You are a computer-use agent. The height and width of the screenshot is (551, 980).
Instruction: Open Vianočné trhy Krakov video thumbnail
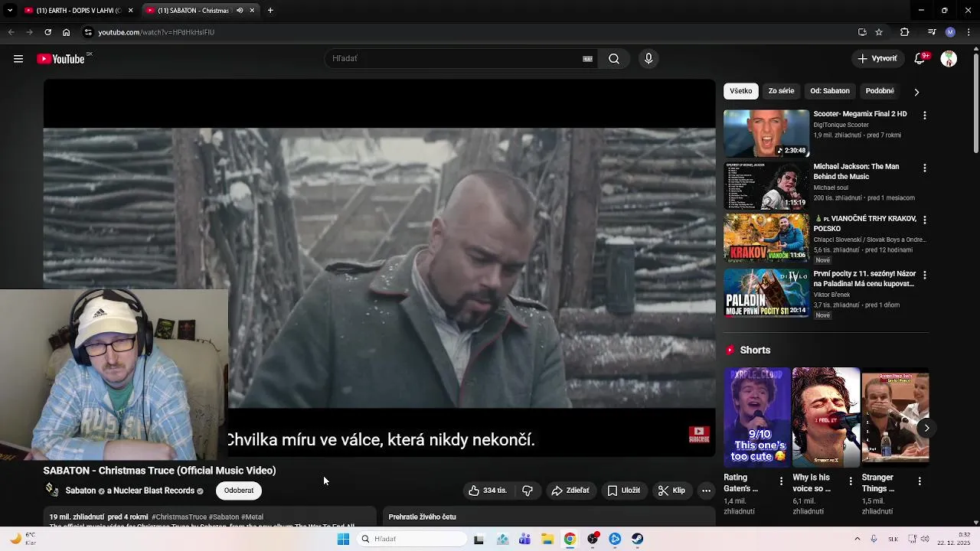766,237
